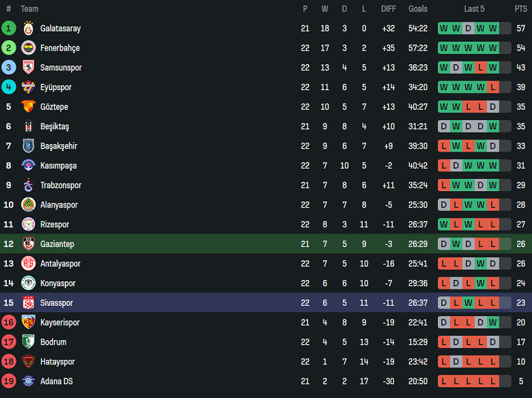Click the Trabzonspor club crest

[28, 185]
